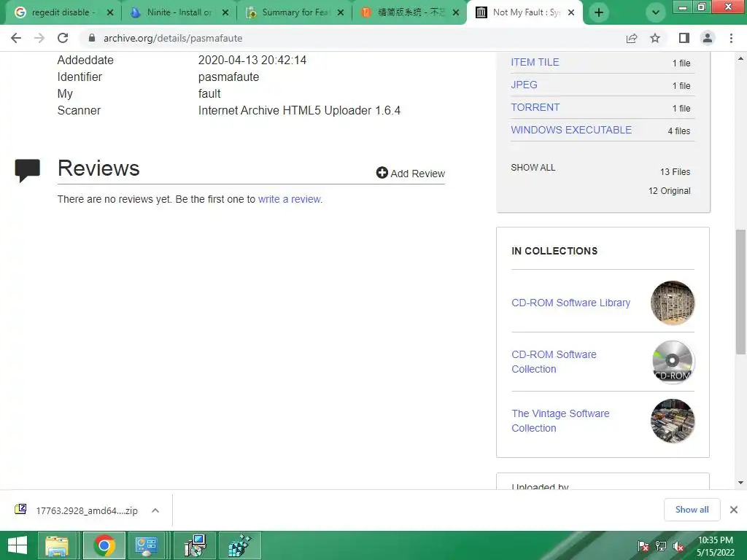Open the cubes taskbar icon
This screenshot has height=560, width=747.
(x=239, y=545)
